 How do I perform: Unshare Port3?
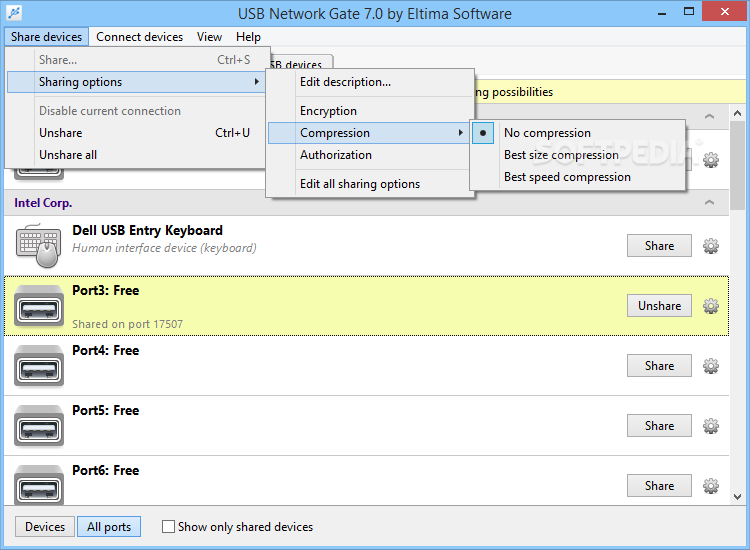pyautogui.click(x=659, y=306)
